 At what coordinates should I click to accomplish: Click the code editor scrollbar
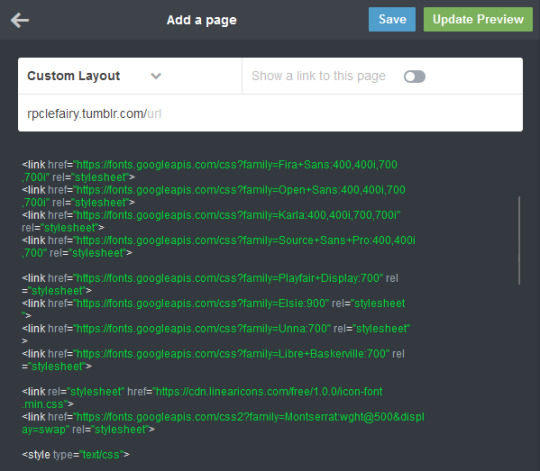click(519, 240)
